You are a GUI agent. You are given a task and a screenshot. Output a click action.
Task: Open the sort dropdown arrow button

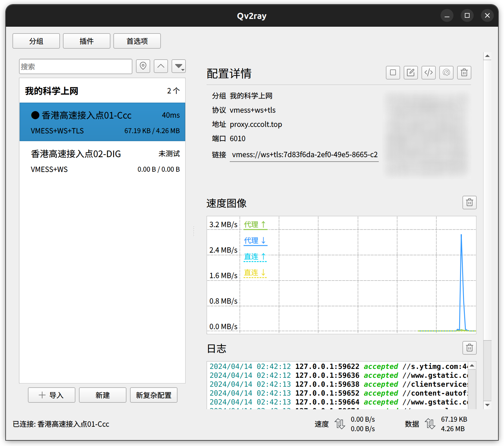coord(179,66)
